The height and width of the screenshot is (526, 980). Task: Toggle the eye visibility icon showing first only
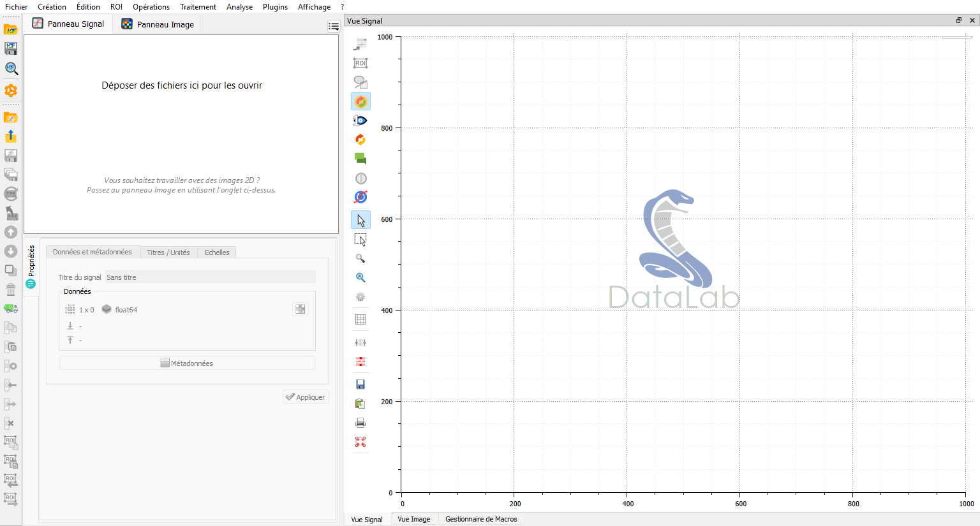click(x=360, y=121)
